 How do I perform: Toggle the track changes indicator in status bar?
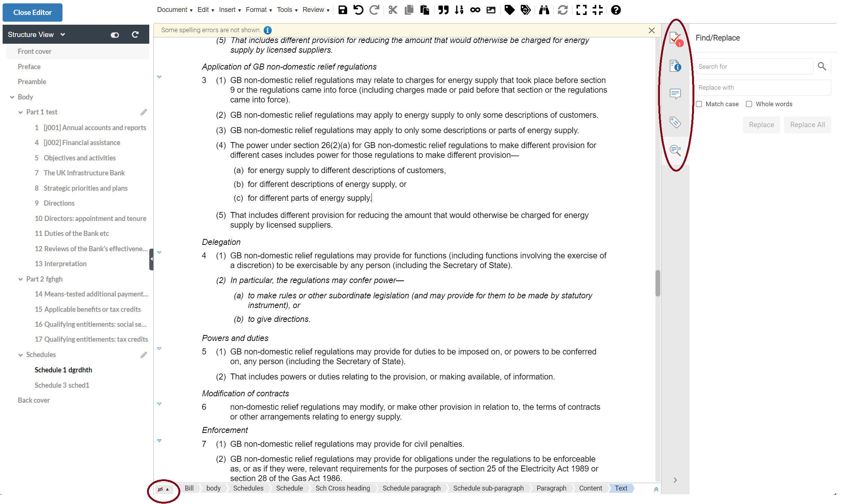[163, 489]
